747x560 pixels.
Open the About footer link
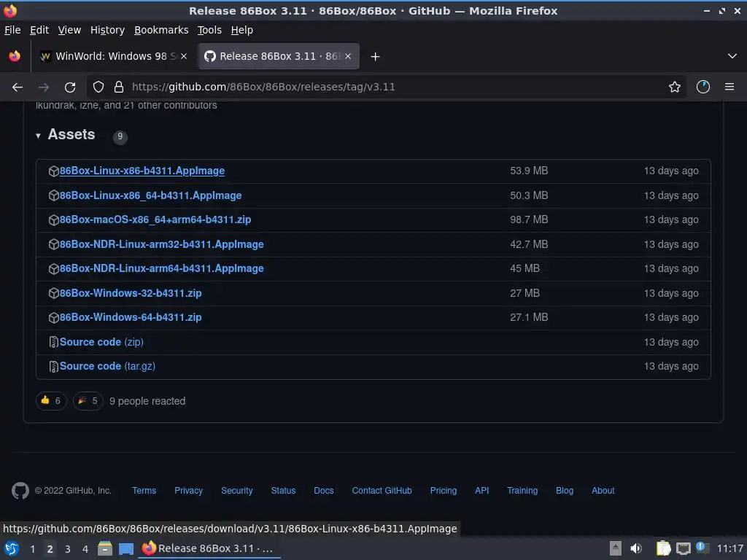pos(603,491)
